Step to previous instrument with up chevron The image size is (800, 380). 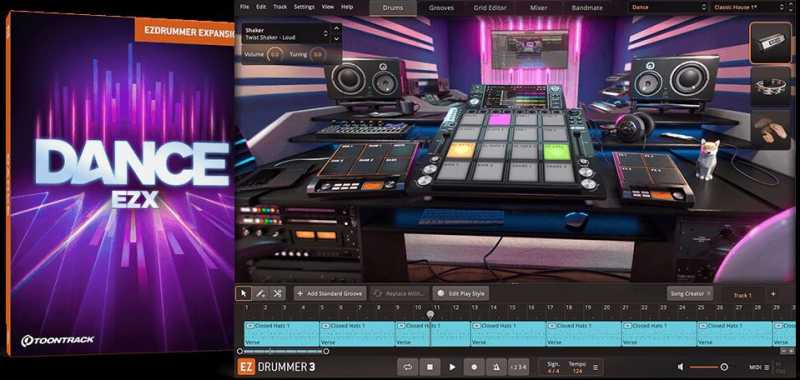pyautogui.click(x=336, y=29)
